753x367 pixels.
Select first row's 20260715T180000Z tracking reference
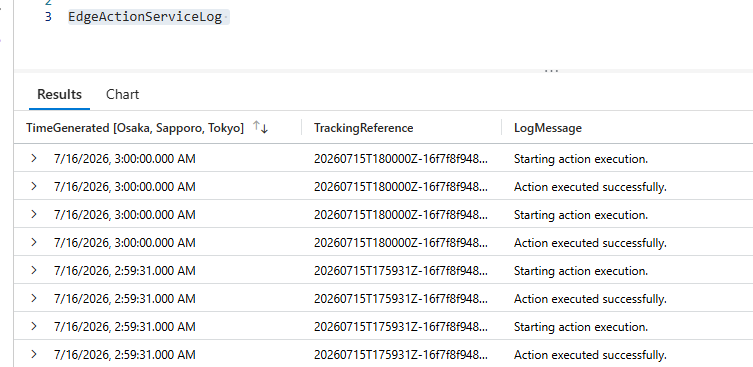pyautogui.click(x=401, y=159)
